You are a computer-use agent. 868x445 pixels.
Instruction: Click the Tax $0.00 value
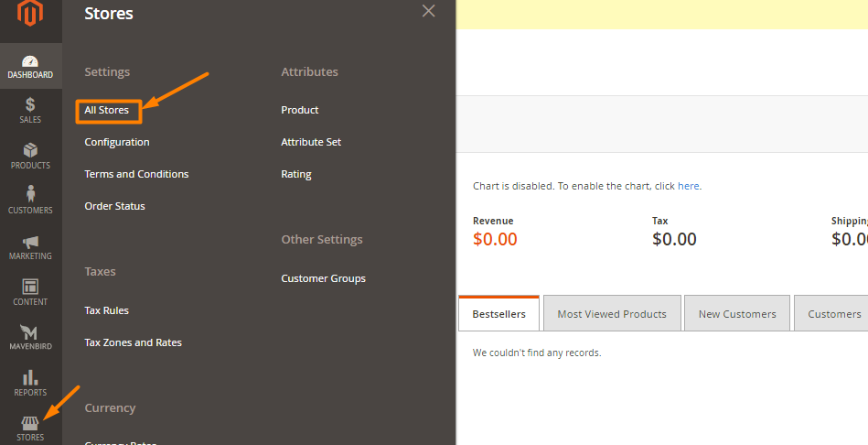(x=674, y=239)
